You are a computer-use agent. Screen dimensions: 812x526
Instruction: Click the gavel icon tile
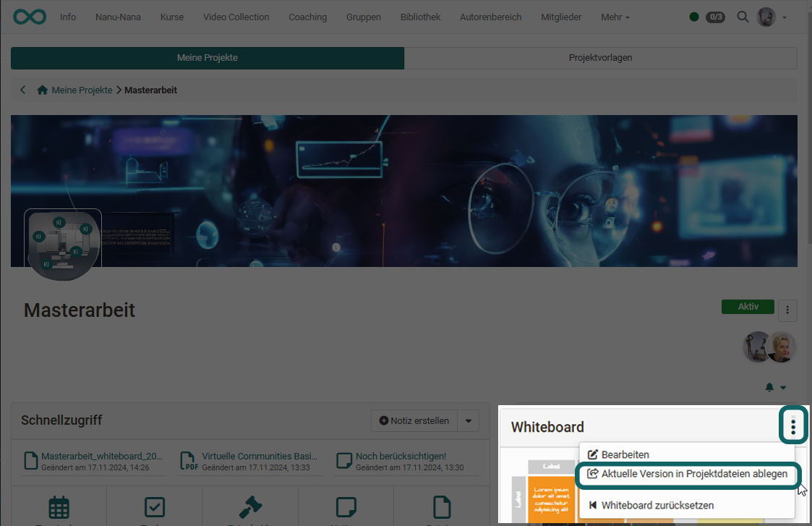(x=250, y=506)
